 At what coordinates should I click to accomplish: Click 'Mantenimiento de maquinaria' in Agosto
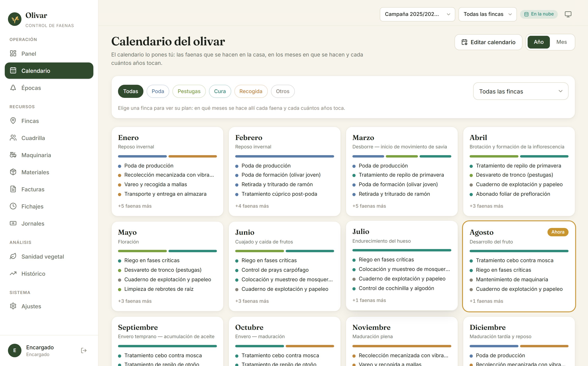(x=512, y=279)
